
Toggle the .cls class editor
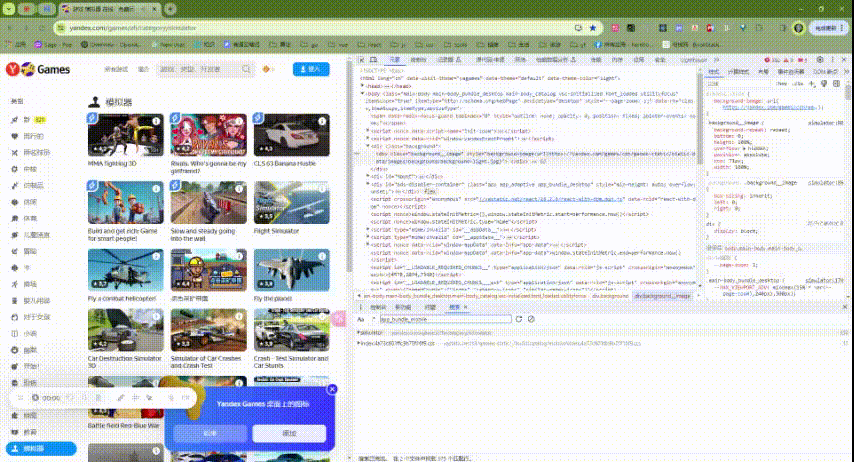tap(798, 84)
